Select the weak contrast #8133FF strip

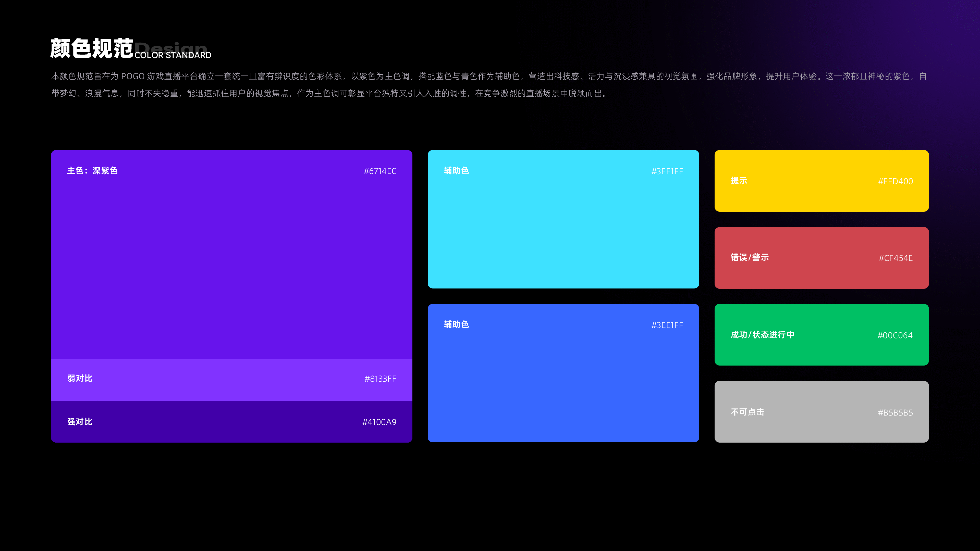[231, 380]
